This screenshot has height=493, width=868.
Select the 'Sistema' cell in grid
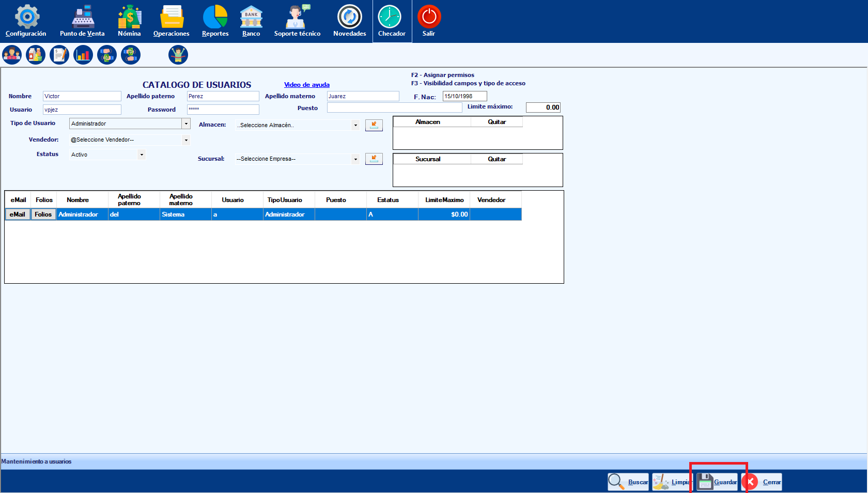pyautogui.click(x=185, y=214)
